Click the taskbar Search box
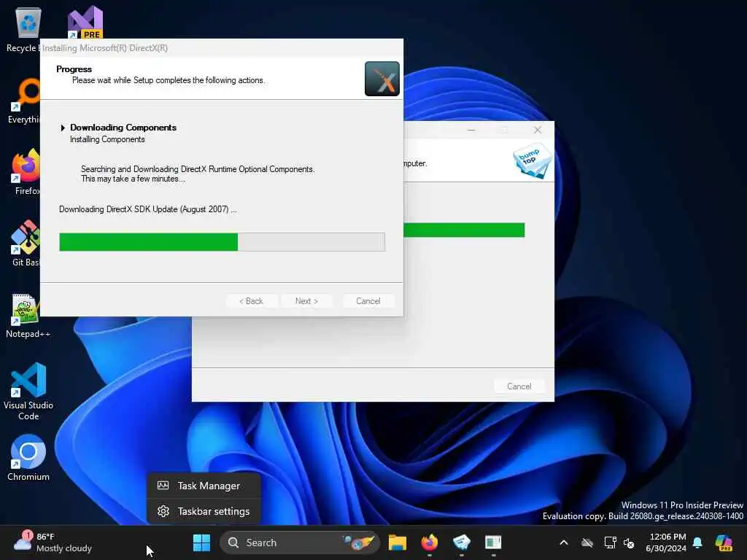This screenshot has height=560, width=747. point(299,542)
